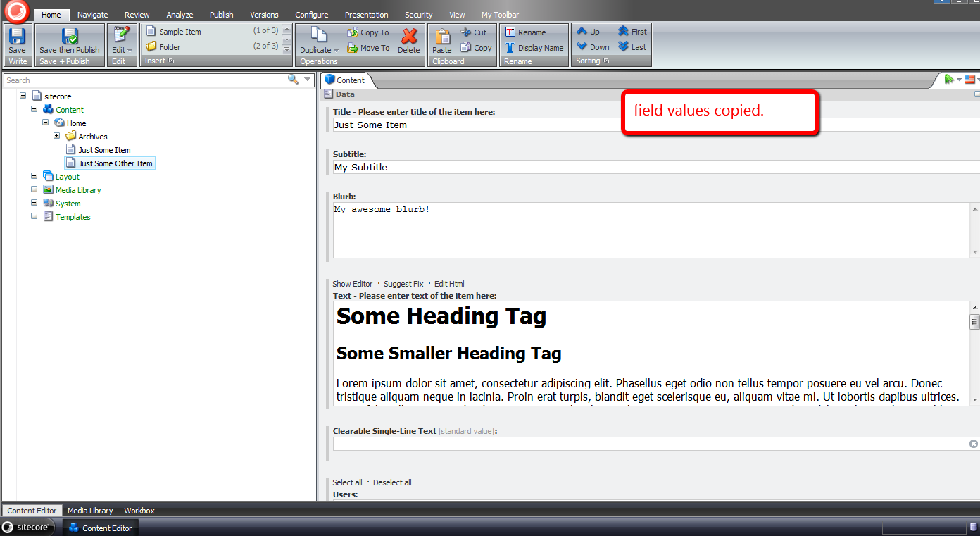The width and height of the screenshot is (980, 536).
Task: Click the Select all link
Action: click(347, 482)
